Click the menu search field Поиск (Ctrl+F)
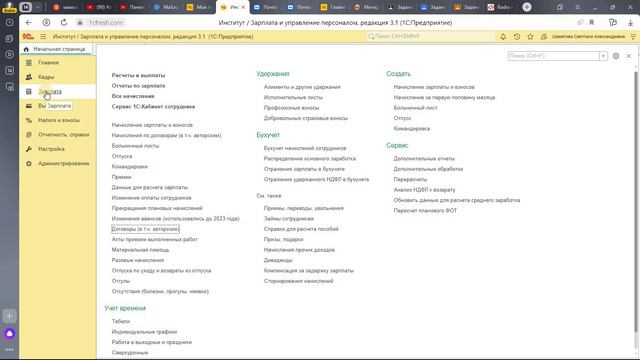 click(553, 56)
